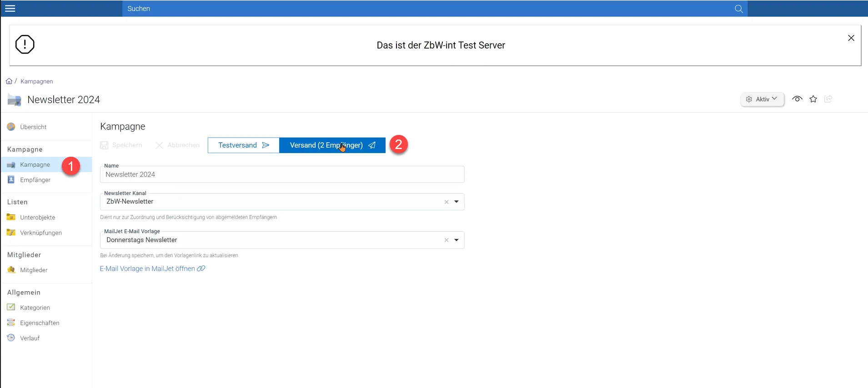Open E-Mail Vorlage in MailJet link
The height and width of the screenshot is (388, 868).
(153, 269)
